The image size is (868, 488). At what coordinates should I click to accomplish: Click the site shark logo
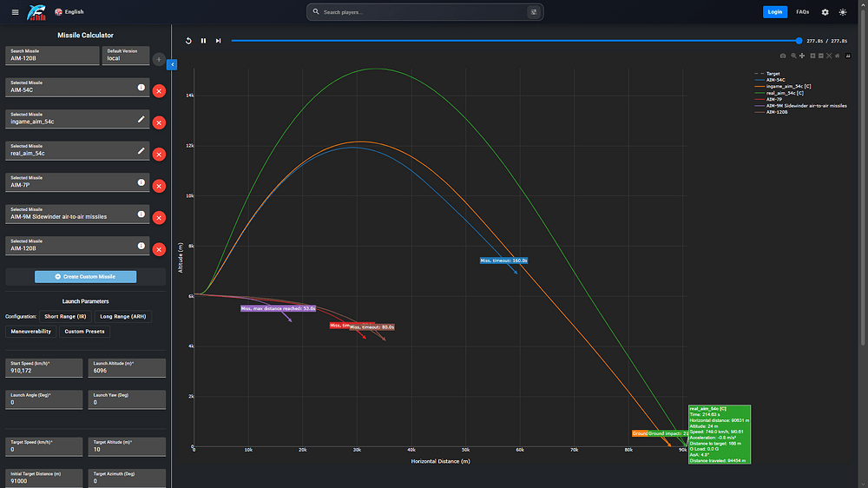[36, 11]
